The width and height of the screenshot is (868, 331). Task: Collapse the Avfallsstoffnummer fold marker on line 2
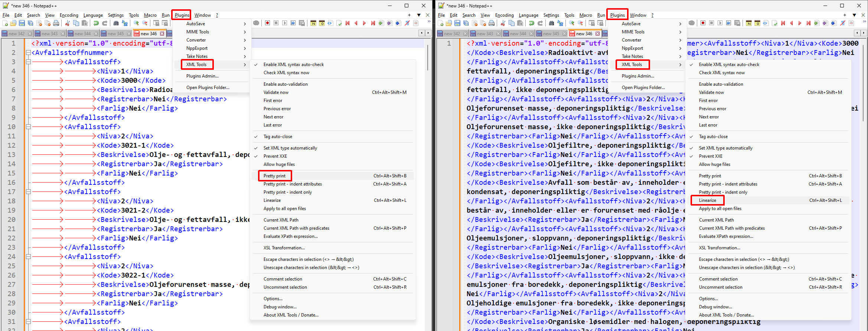click(28, 53)
